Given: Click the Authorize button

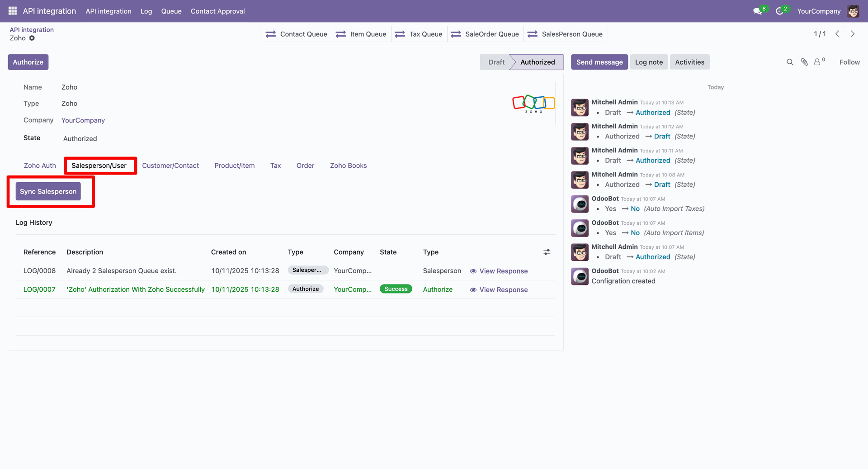Looking at the screenshot, I should [28, 62].
